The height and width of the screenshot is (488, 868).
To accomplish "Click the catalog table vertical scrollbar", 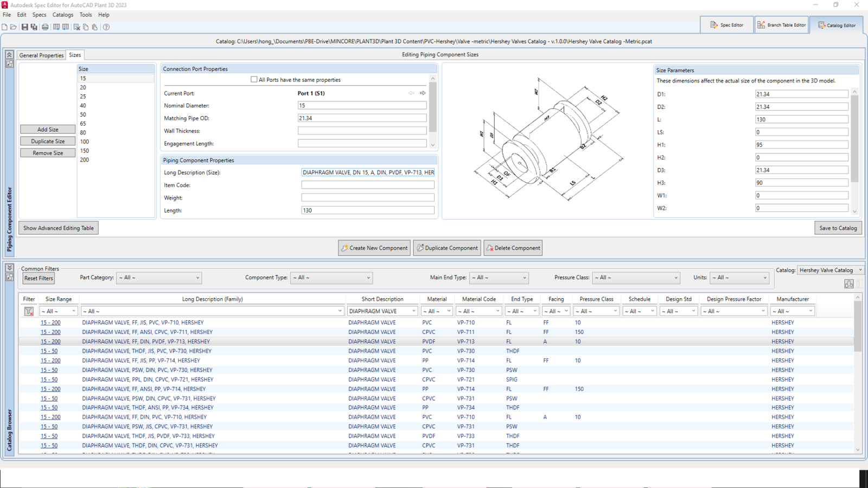I will [858, 374].
